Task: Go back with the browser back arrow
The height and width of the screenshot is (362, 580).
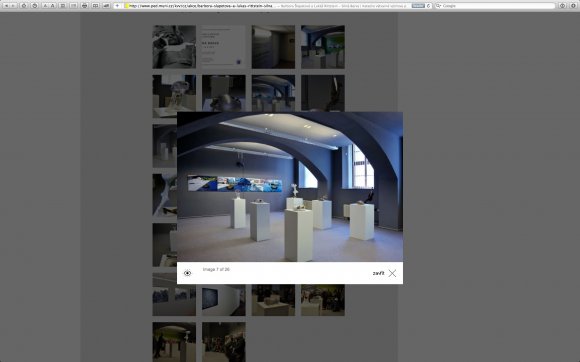Action: pos(6,6)
